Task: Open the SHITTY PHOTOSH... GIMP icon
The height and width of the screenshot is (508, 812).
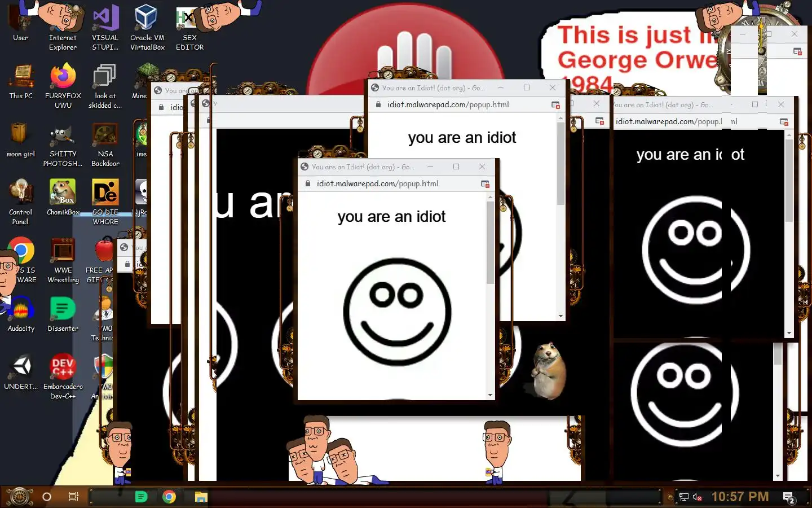Action: [63, 144]
